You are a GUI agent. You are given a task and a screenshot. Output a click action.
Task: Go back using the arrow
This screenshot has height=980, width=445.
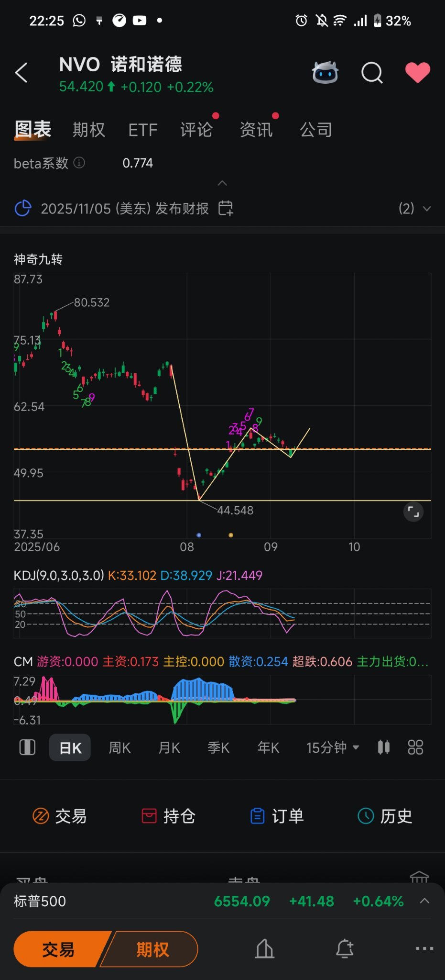(22, 73)
